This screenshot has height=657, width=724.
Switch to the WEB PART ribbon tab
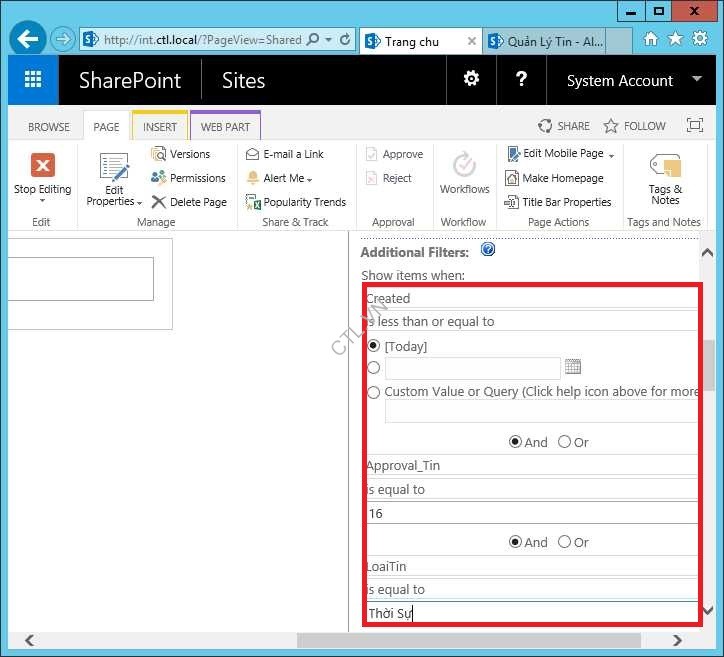coord(225,127)
